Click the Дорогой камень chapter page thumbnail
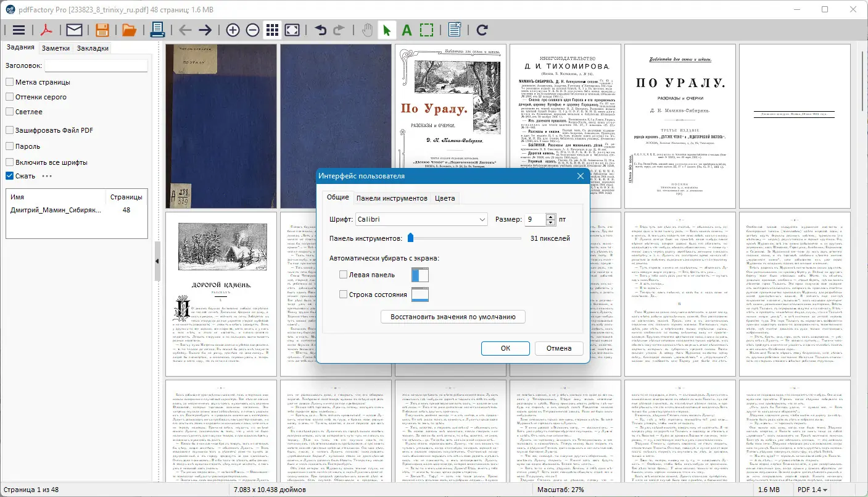Viewport: 868px width, 497px height. (x=220, y=293)
